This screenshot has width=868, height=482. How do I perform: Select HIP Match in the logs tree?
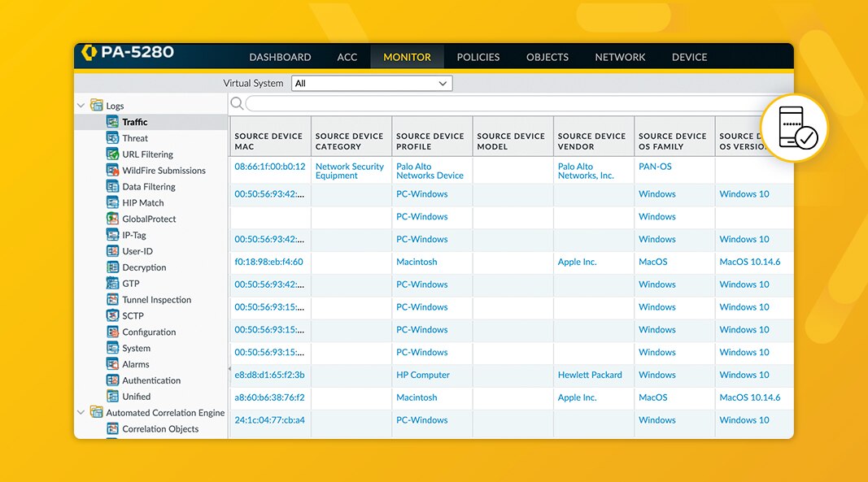pos(143,202)
